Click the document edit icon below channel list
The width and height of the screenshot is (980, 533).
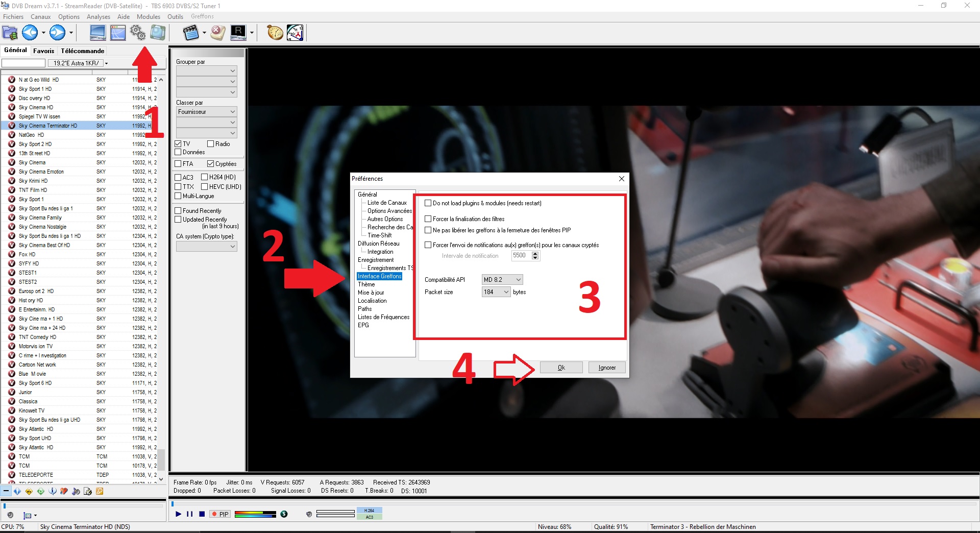pos(88,491)
